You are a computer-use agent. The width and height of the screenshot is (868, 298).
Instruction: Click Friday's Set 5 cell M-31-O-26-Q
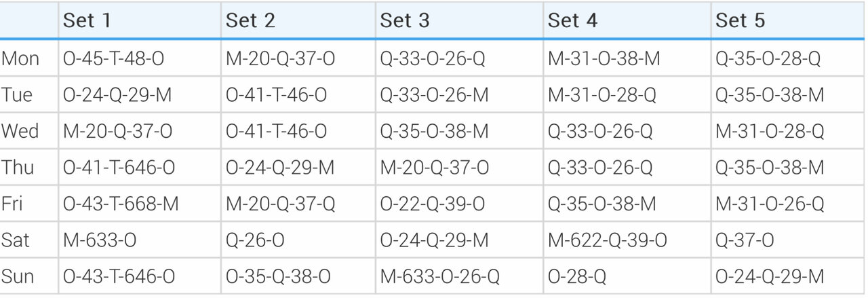pos(770,204)
